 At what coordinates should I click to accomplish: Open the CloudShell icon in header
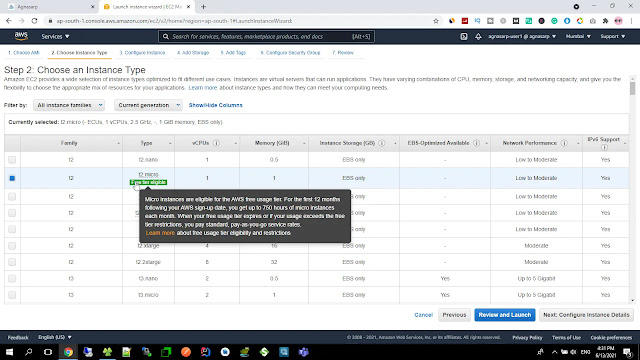(464, 36)
